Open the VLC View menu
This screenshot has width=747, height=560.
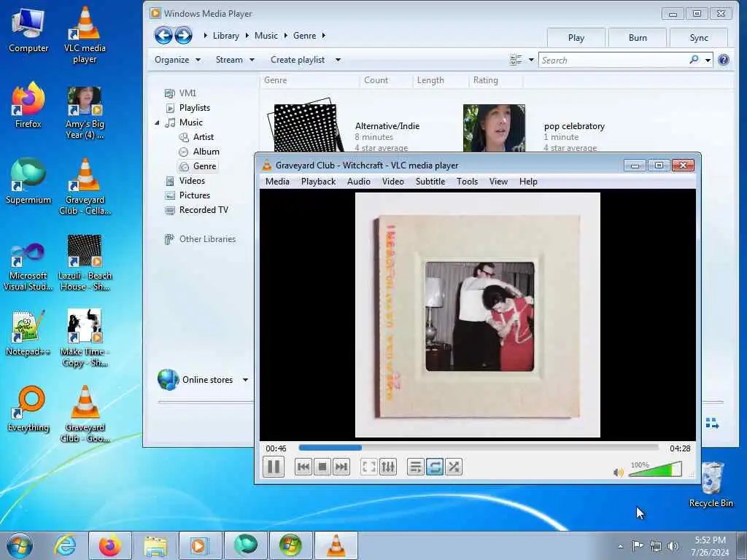(498, 182)
